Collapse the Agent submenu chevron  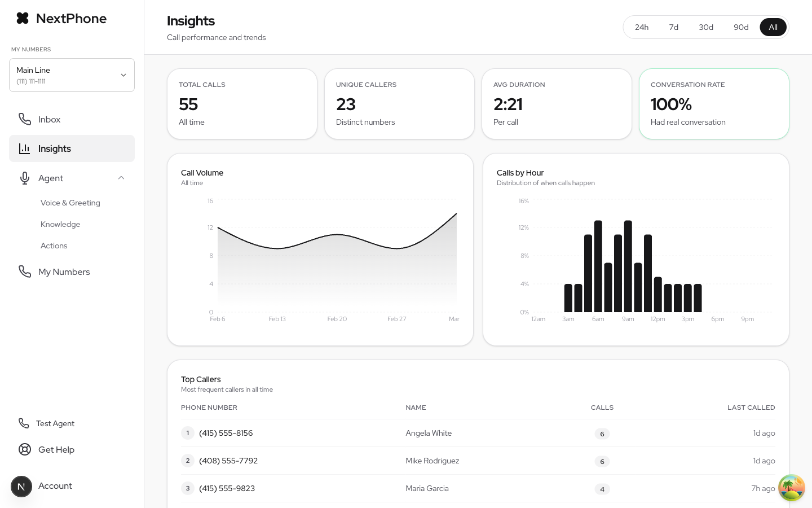click(121, 178)
